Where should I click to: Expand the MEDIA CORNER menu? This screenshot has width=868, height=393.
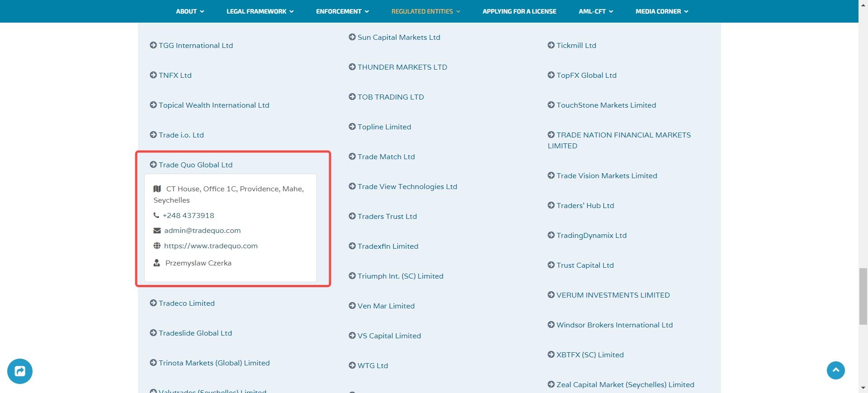pyautogui.click(x=662, y=11)
